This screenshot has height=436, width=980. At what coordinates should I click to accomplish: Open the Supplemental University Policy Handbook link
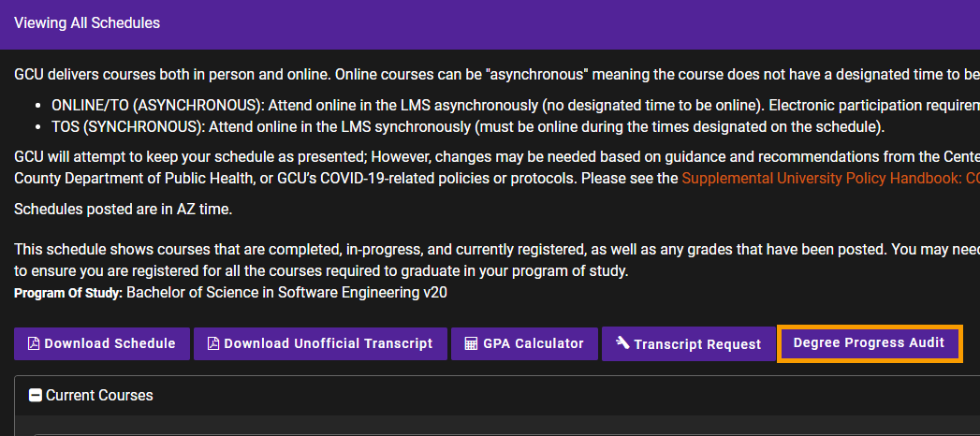point(830,178)
